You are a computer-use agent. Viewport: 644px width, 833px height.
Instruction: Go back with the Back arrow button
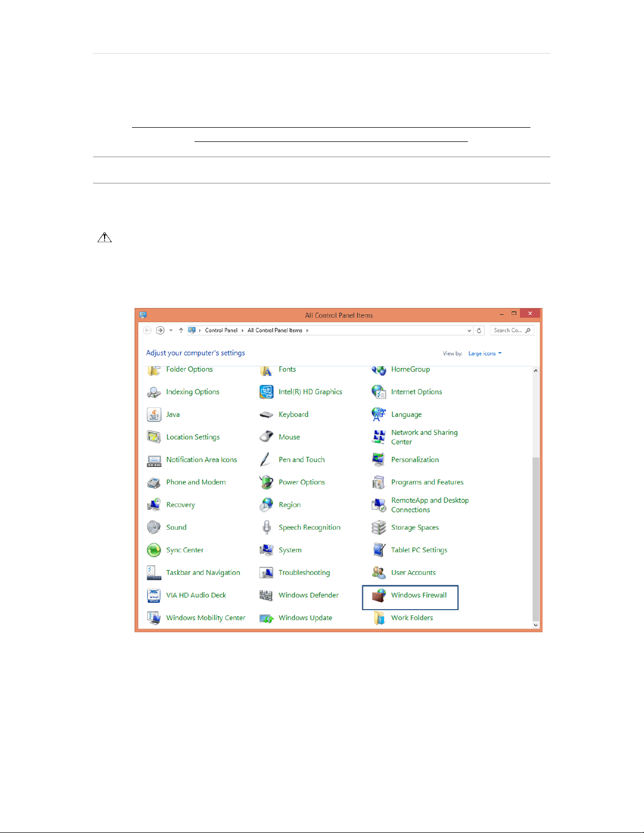pos(147,331)
